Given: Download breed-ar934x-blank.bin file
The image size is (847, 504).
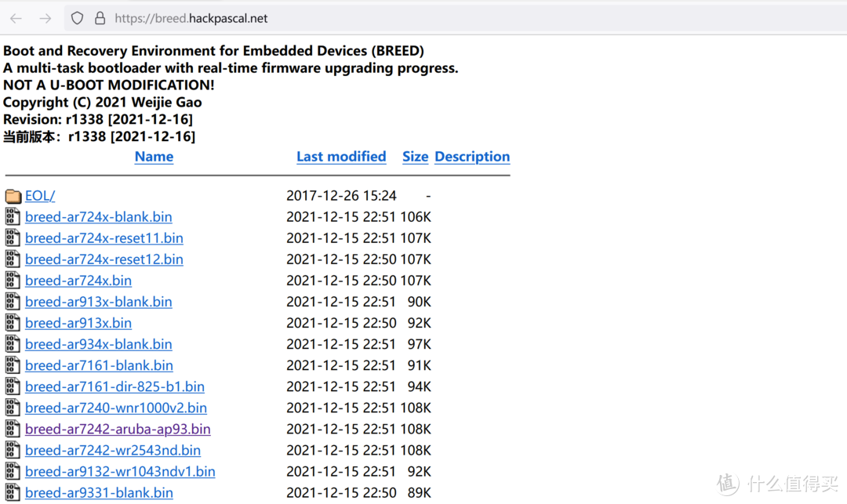Looking at the screenshot, I should [x=99, y=344].
